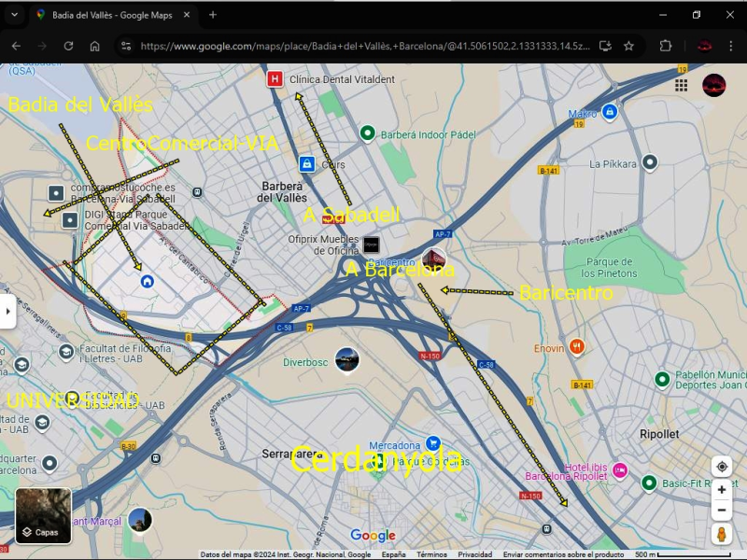
Task: Reload the Google Maps page
Action: 68,46
